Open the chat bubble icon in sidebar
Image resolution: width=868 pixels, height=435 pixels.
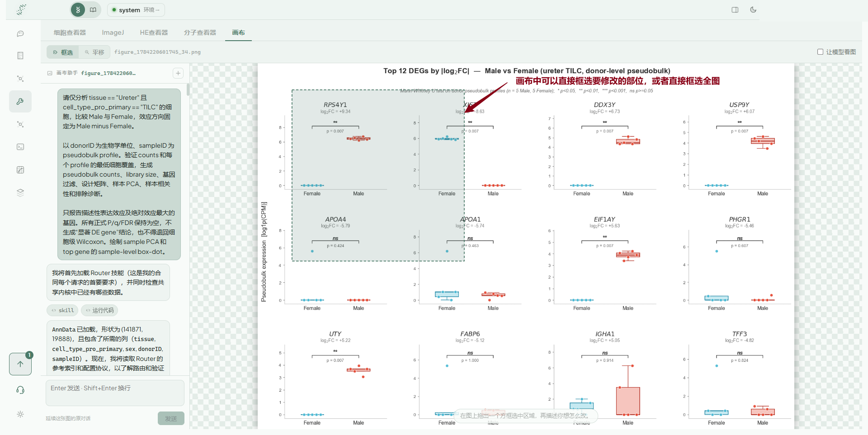20,34
